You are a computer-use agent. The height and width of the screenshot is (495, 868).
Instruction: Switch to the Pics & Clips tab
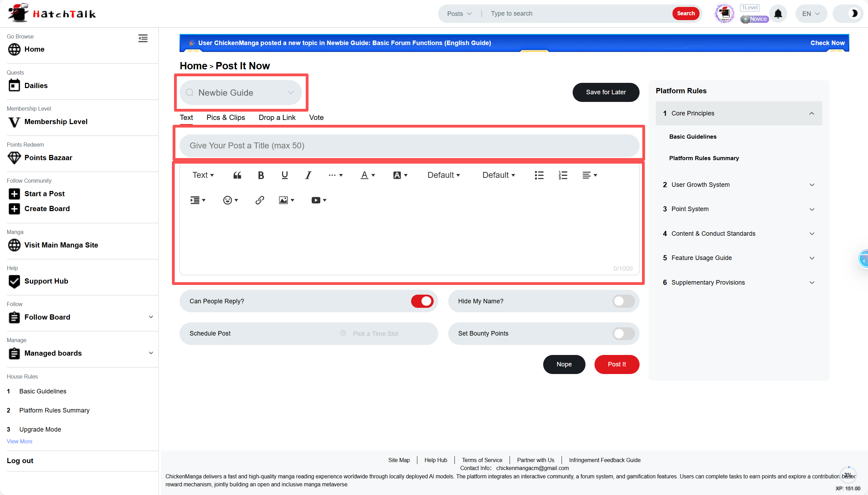(226, 118)
